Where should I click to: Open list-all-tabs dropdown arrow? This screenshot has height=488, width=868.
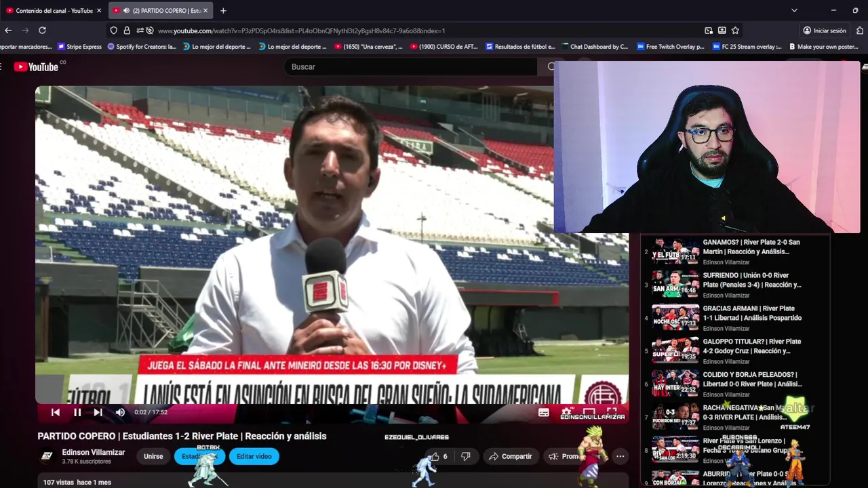coord(794,11)
